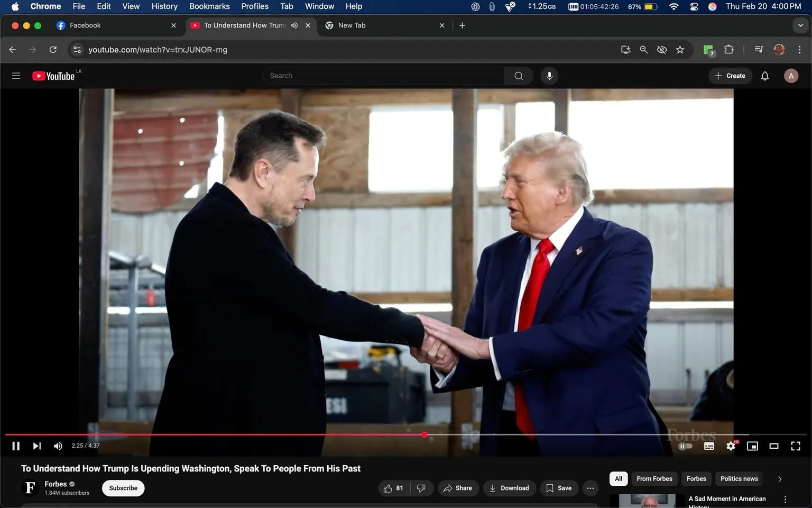Expand more actions three-dot menu

pyautogui.click(x=590, y=488)
